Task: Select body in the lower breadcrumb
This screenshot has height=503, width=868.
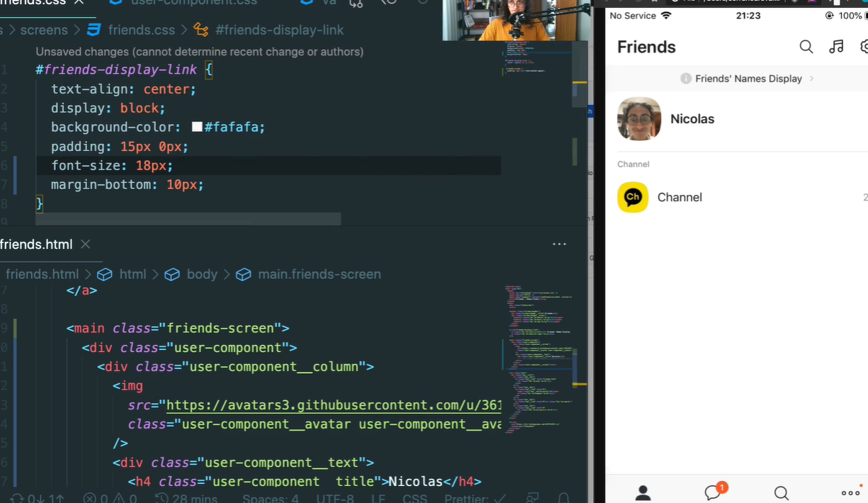Action: [x=202, y=274]
